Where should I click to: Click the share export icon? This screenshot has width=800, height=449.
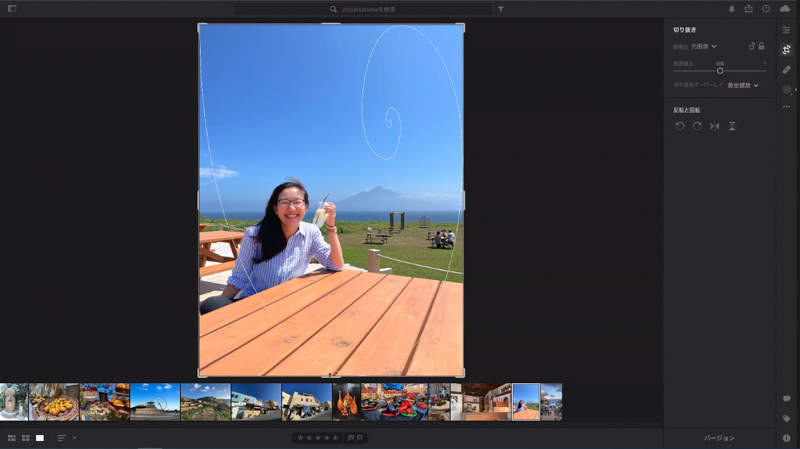click(x=748, y=9)
